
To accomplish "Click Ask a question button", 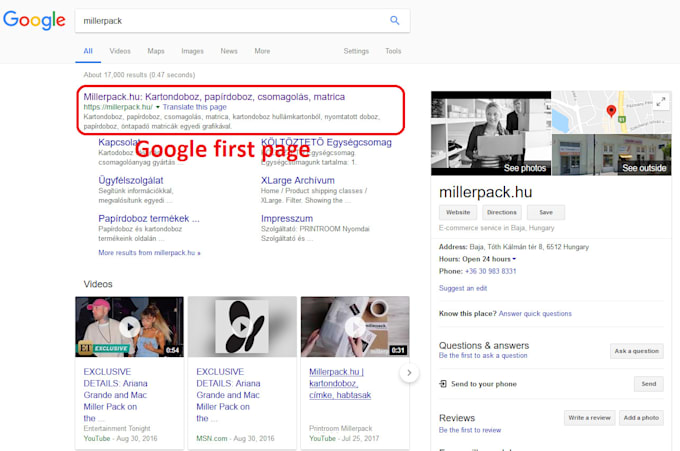I will pyautogui.click(x=637, y=351).
